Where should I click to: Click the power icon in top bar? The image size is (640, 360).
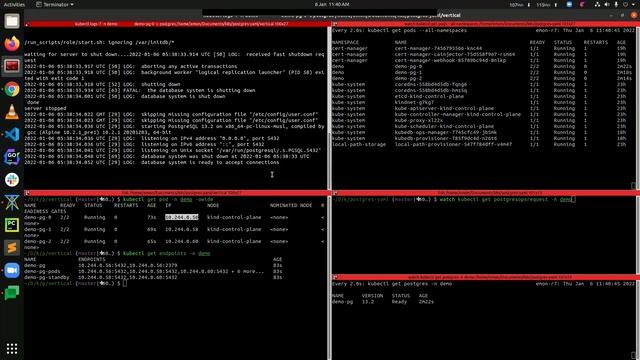pyautogui.click(x=626, y=4)
